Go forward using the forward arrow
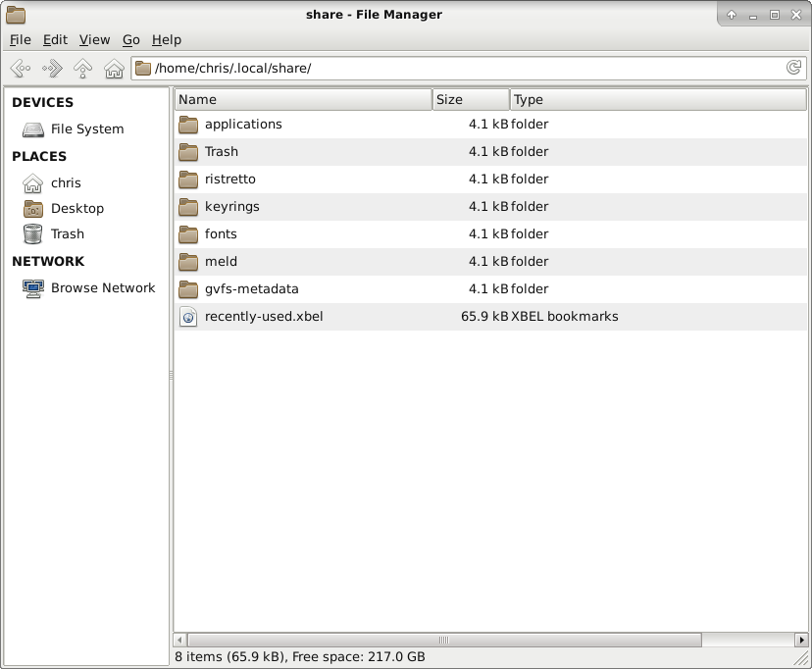 coord(52,68)
